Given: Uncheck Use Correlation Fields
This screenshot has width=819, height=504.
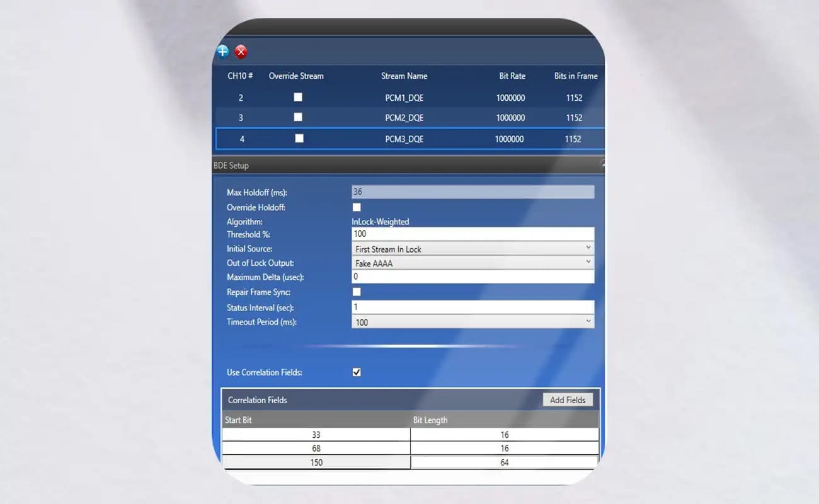Looking at the screenshot, I should (357, 372).
